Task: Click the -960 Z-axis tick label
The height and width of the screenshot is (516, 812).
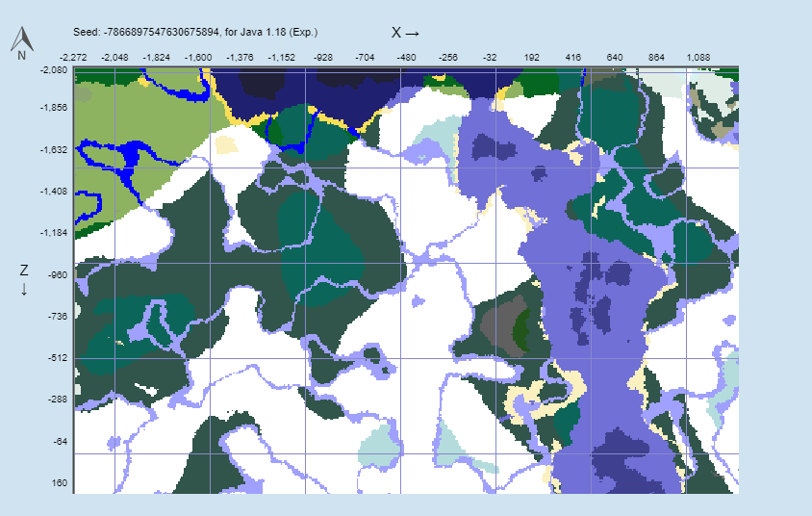Action: point(58,275)
